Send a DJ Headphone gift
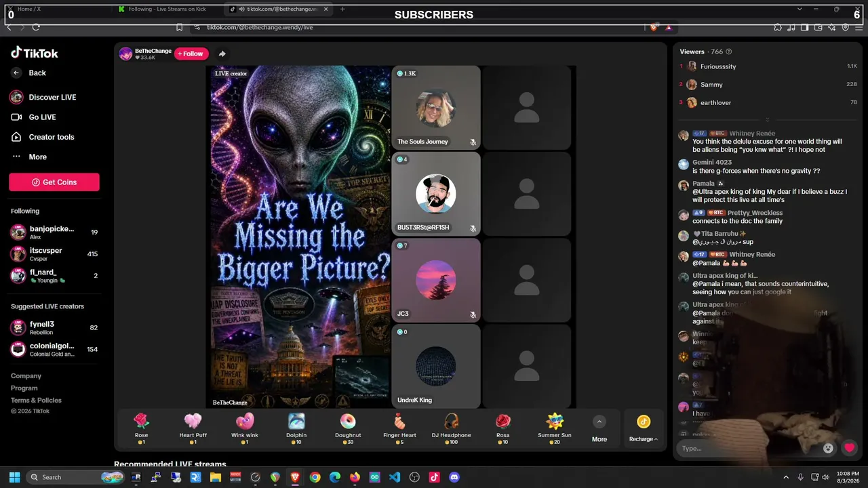Screen dimensions: 868x488 [x=451, y=428]
